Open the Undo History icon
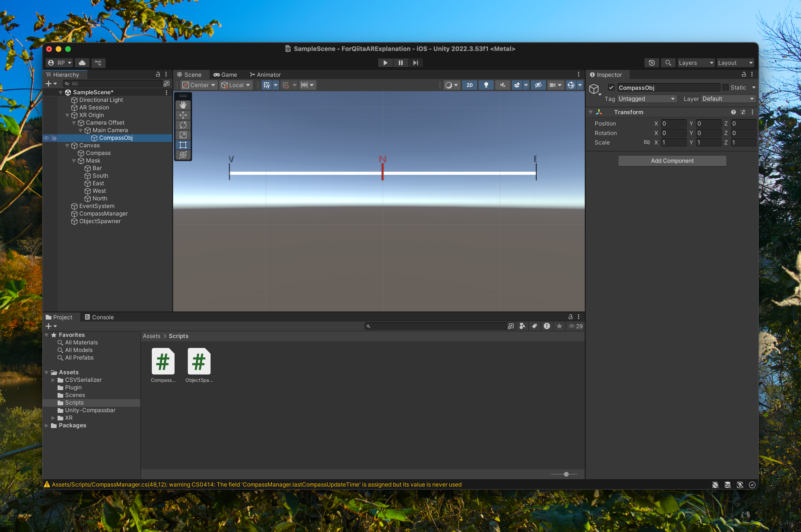 [651, 63]
